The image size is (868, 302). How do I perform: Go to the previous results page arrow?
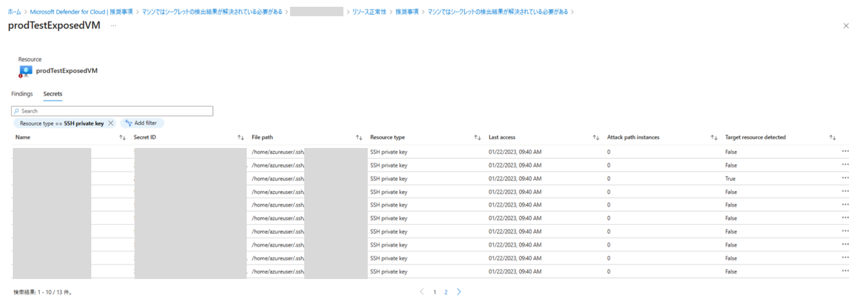click(x=423, y=292)
